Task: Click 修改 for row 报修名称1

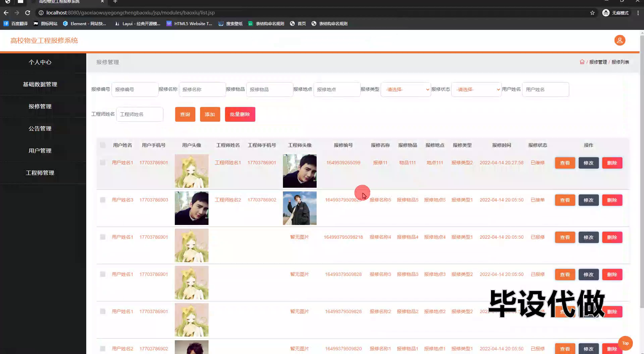Action: click(588, 349)
